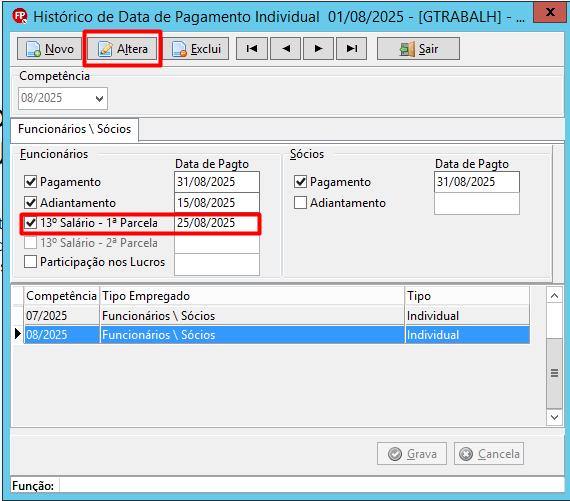Image resolution: width=570 pixels, height=501 pixels.
Task: Click the Adiantamento date field 15/08/2025
Action: pos(217,203)
